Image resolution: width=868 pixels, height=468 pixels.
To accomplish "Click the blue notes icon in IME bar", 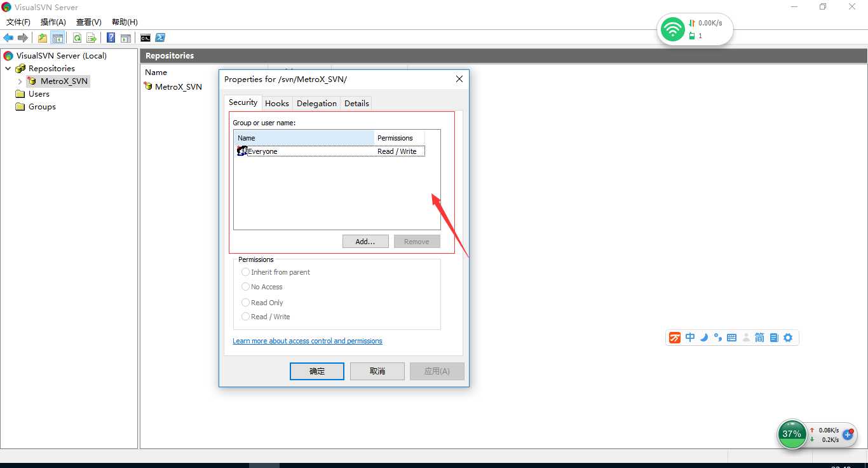I will tap(774, 338).
